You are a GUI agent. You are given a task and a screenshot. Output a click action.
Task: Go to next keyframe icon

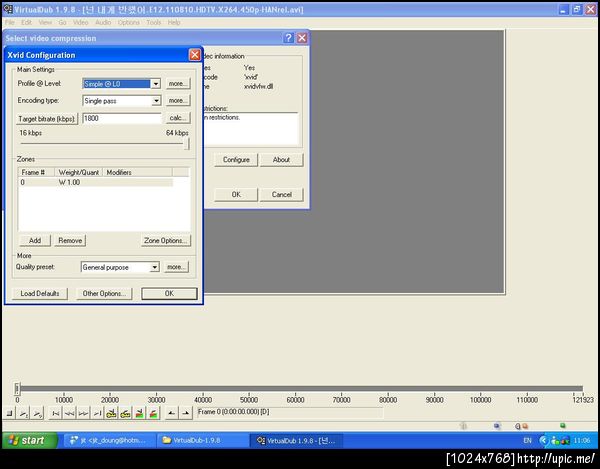[126, 413]
